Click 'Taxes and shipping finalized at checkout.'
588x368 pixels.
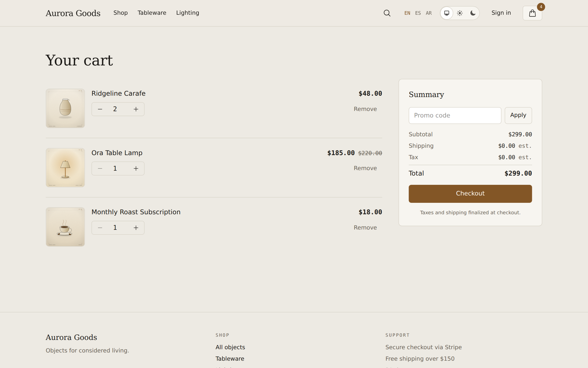pos(470,213)
